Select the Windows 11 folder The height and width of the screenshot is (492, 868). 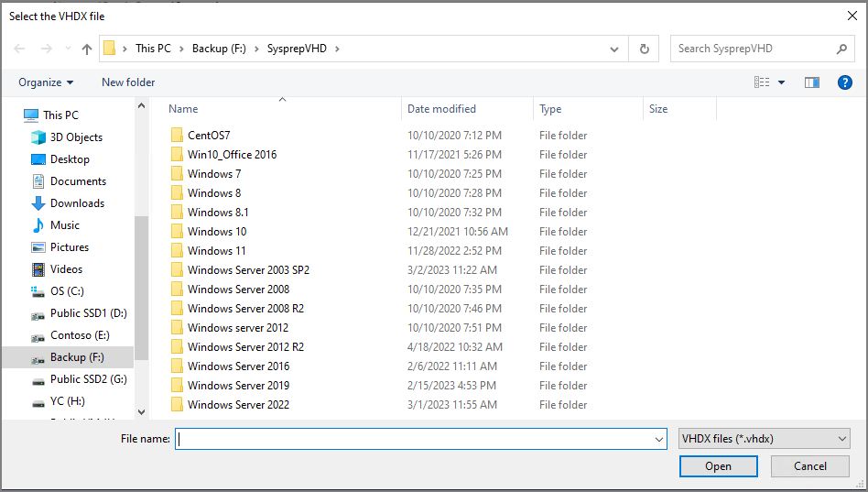(216, 251)
